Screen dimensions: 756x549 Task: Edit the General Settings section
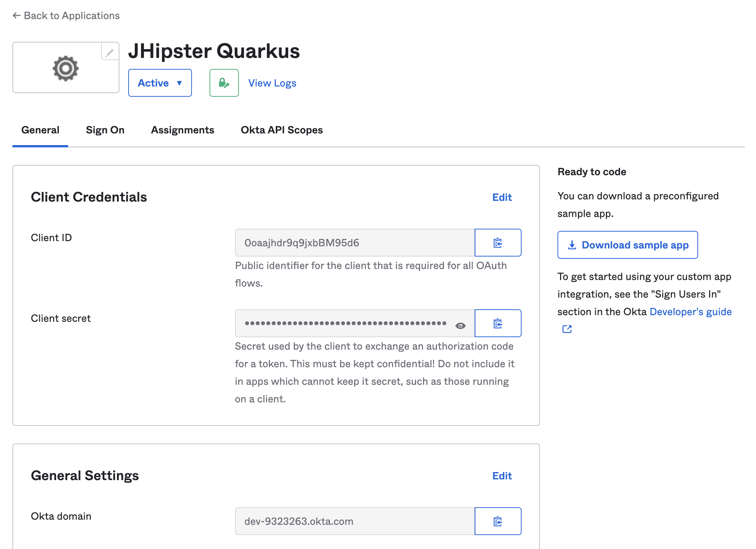tap(502, 476)
